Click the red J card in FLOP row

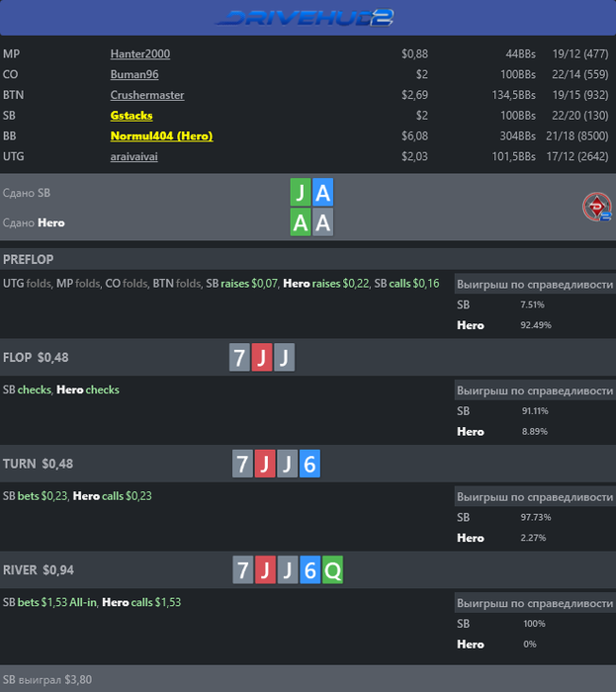coord(262,357)
